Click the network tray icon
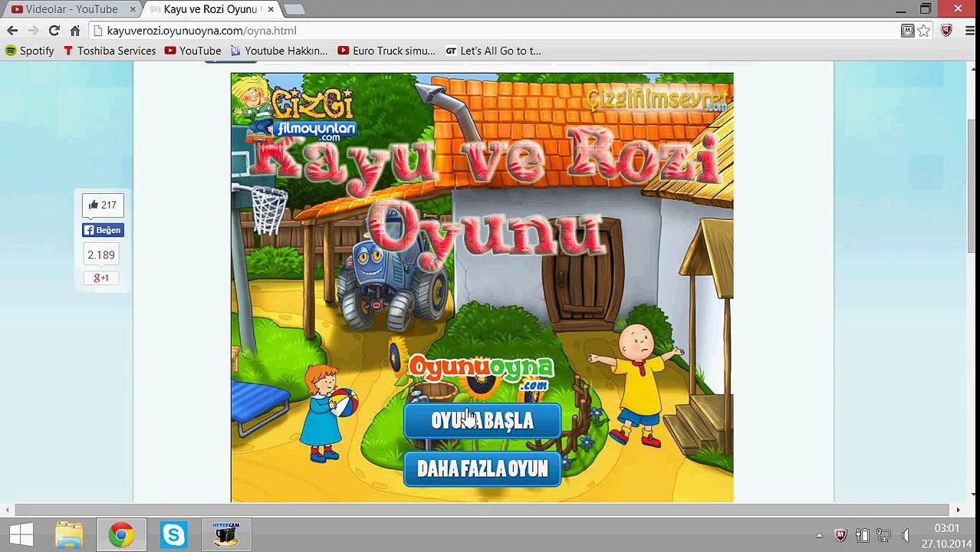This screenshot has width=980, height=552. point(884,535)
